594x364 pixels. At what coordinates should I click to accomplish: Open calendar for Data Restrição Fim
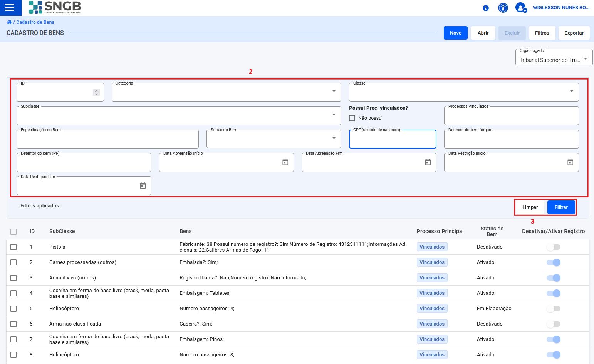click(143, 186)
